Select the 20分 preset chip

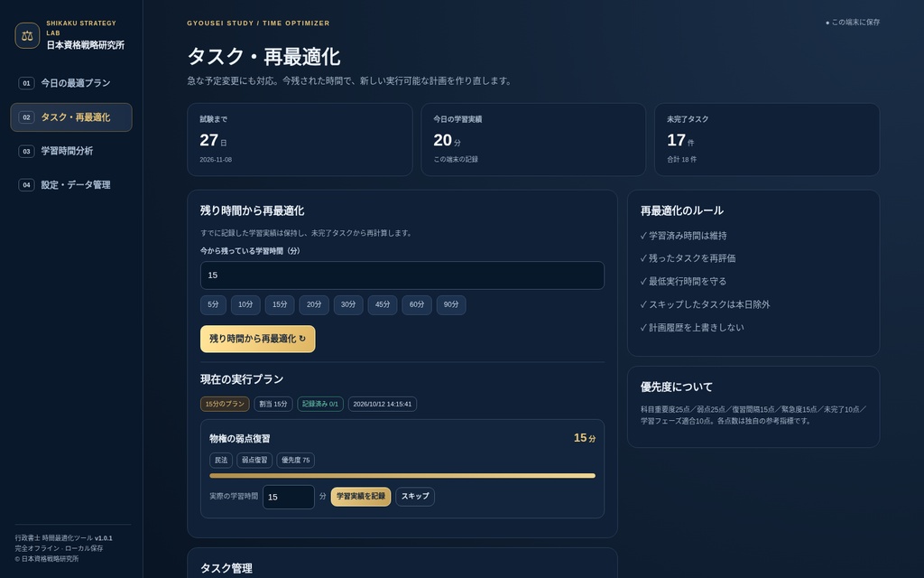click(314, 305)
